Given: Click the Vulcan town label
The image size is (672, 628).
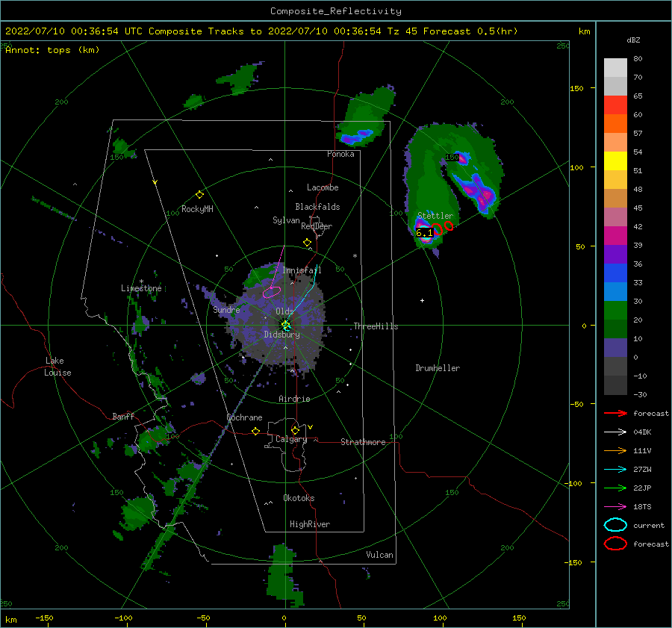Looking at the screenshot, I should point(380,555).
